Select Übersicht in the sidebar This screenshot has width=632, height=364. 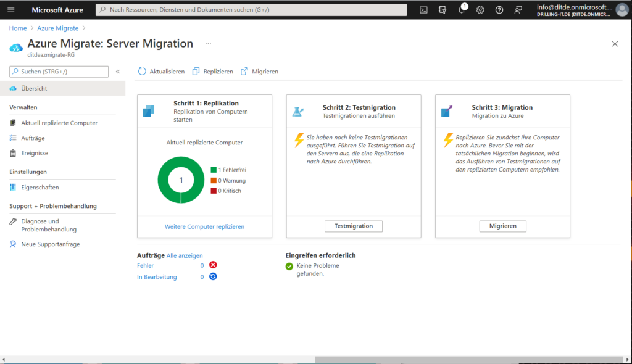click(x=62, y=88)
